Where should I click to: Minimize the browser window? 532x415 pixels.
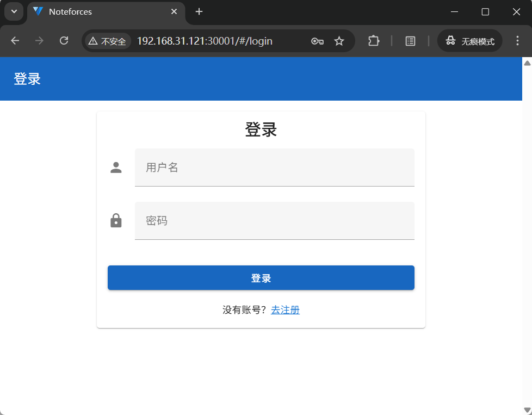click(454, 12)
